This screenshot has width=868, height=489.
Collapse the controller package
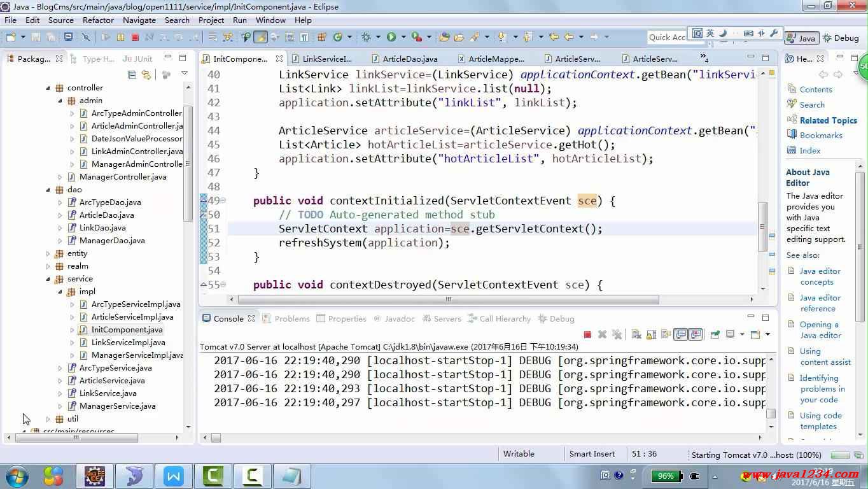(x=48, y=88)
